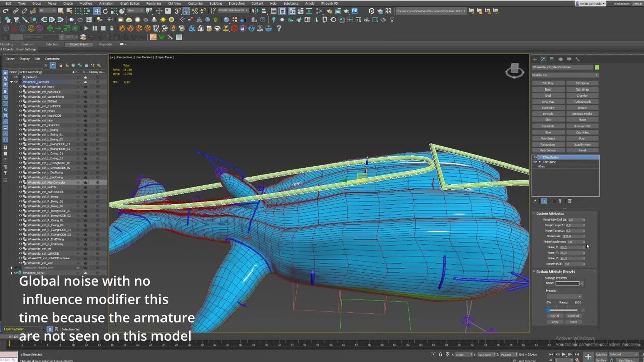The width and height of the screenshot is (644, 362).
Task: Collapse the WhaleKite_Controler layer tree
Action: (12, 82)
